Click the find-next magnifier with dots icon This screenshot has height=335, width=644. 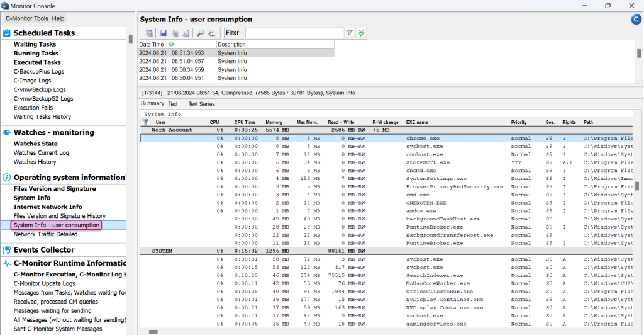click(212, 33)
